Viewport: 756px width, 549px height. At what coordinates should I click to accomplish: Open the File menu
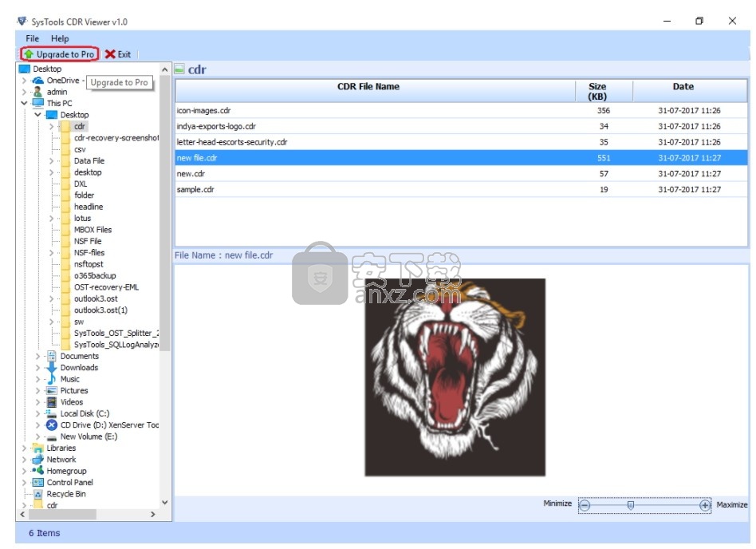[x=33, y=38]
